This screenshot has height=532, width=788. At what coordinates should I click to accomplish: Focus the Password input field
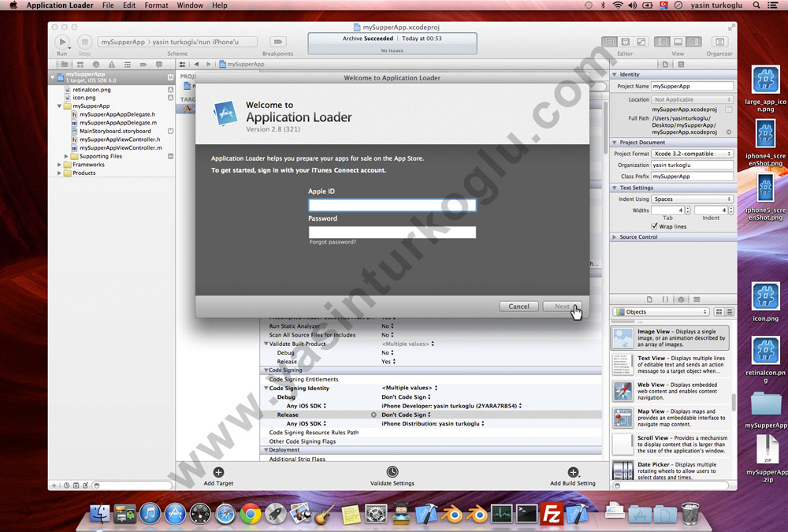[392, 232]
